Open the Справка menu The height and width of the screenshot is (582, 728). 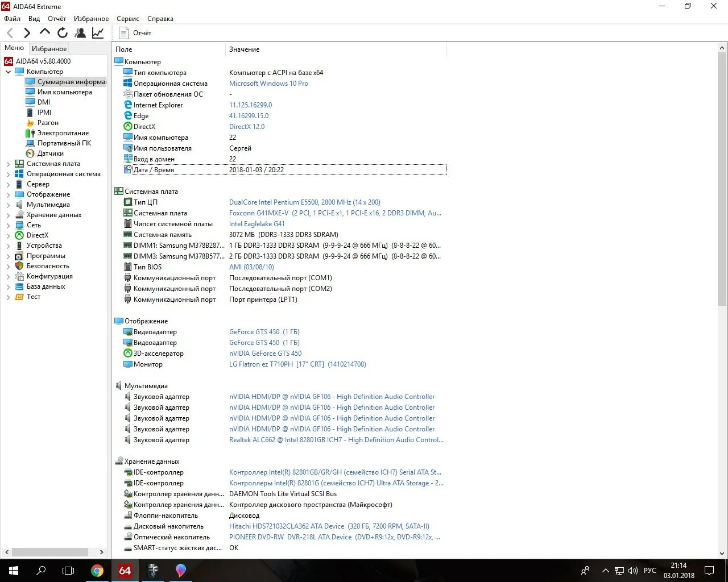[x=160, y=19]
